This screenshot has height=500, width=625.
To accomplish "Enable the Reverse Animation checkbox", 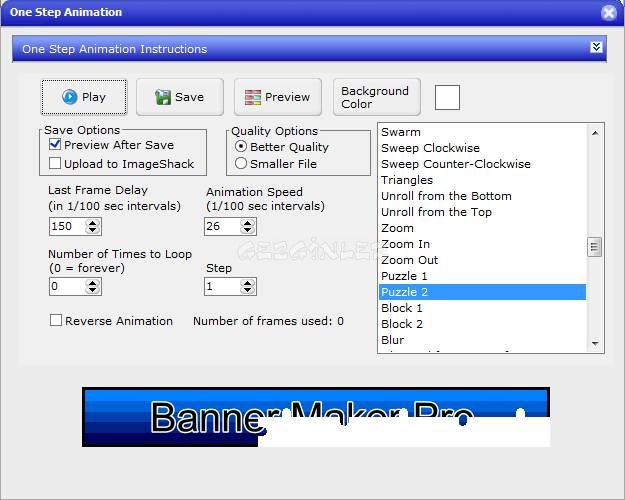I will [56, 321].
